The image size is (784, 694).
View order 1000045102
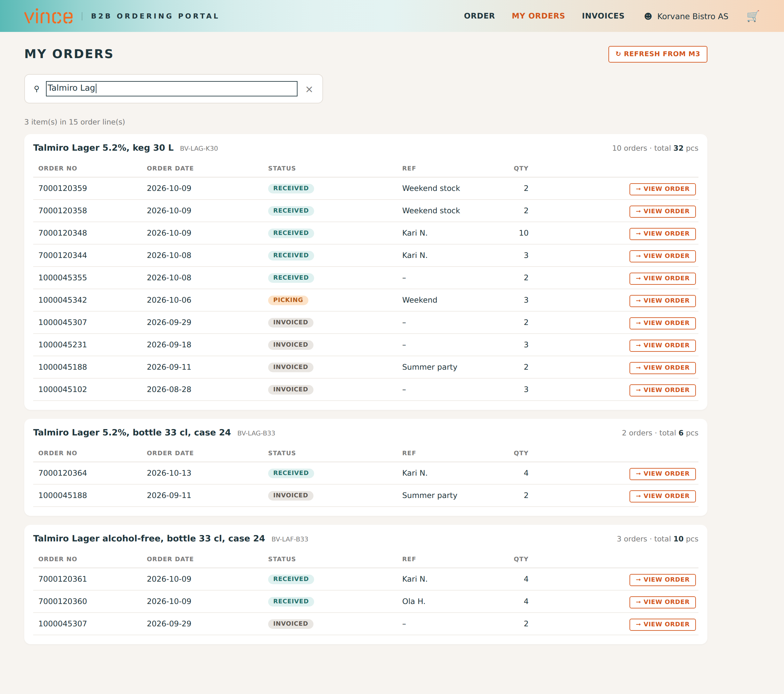coord(662,390)
